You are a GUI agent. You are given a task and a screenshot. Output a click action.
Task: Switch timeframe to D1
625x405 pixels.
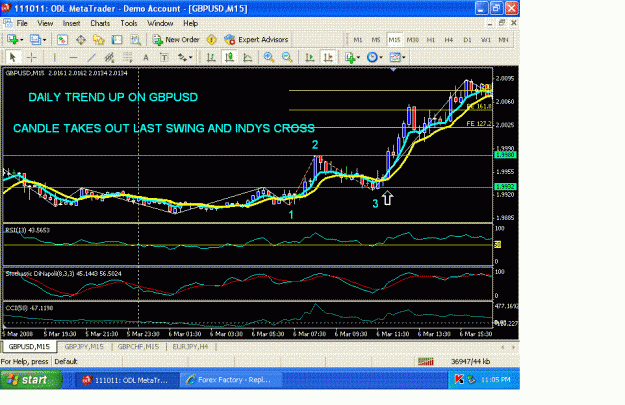pos(467,40)
